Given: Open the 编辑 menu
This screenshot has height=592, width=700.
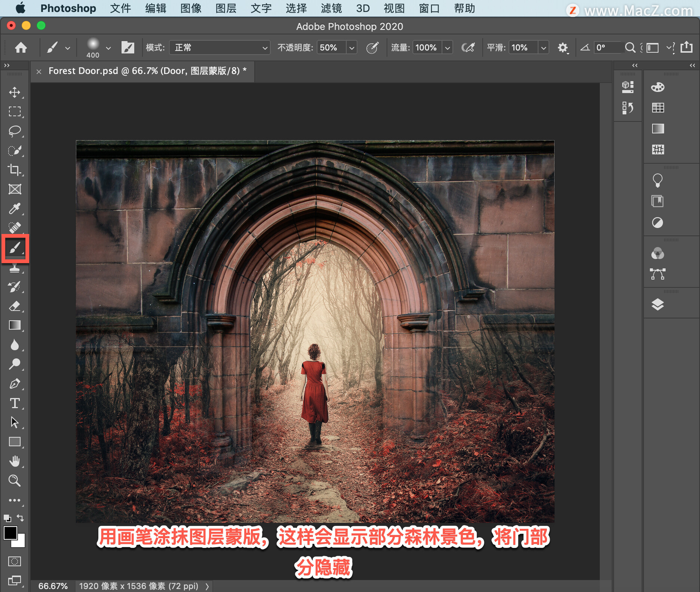Looking at the screenshot, I should pos(156,8).
